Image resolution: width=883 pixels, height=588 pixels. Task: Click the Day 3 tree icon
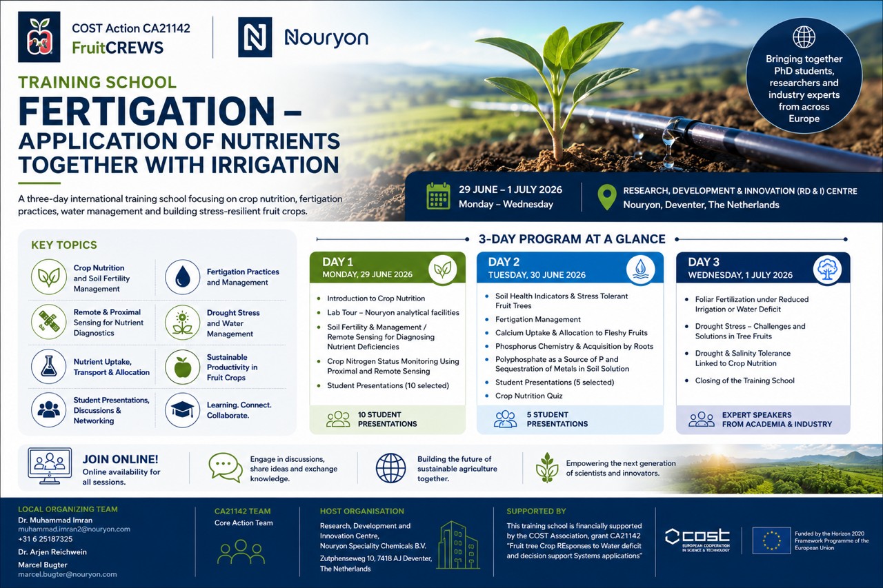[x=827, y=270]
